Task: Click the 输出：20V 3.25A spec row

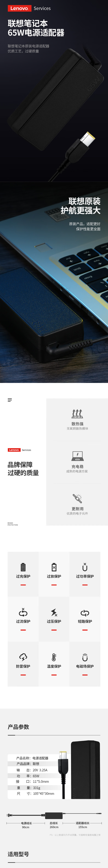Action: coord(32,770)
